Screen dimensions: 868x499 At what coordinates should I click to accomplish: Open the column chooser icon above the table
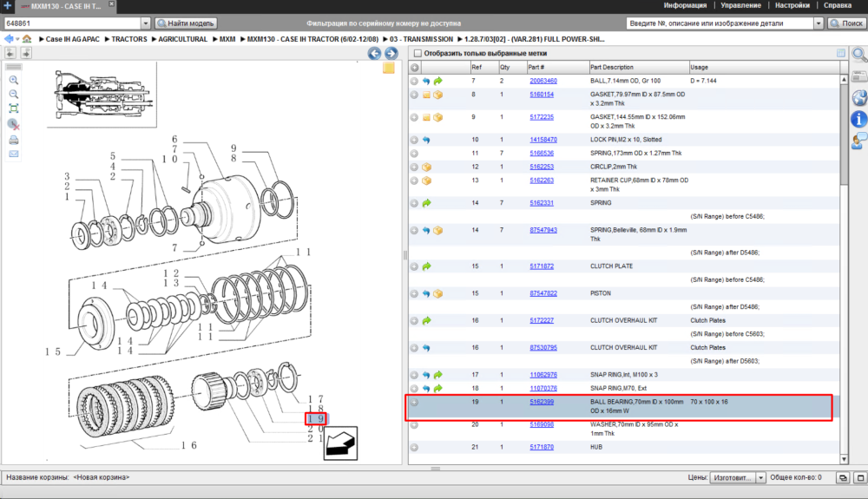(841, 53)
